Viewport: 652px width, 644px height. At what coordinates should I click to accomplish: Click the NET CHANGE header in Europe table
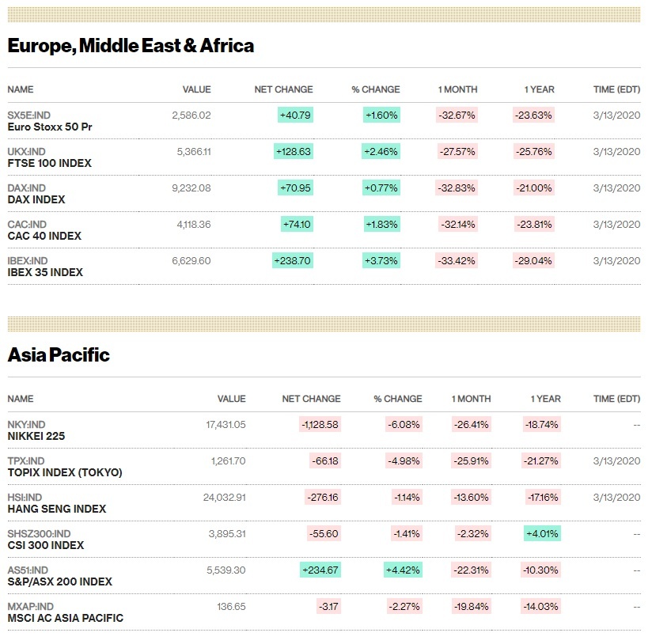[283, 89]
